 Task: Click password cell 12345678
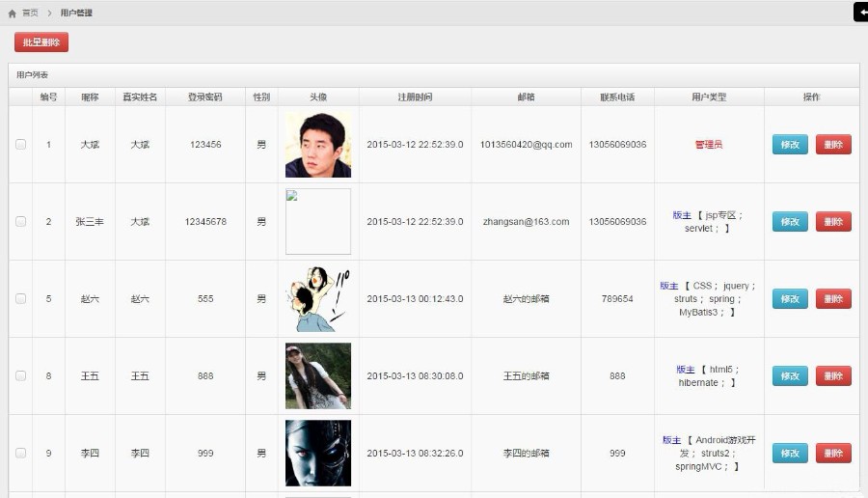point(205,222)
